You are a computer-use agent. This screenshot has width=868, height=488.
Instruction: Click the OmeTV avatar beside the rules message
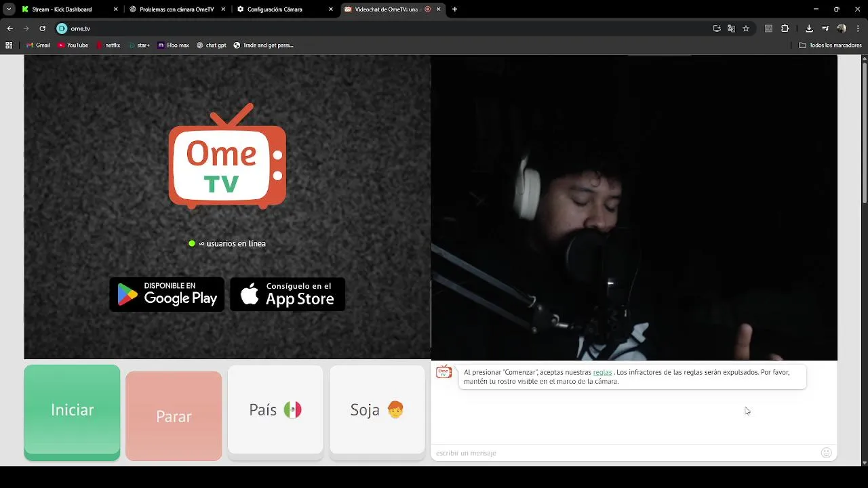coord(443,372)
